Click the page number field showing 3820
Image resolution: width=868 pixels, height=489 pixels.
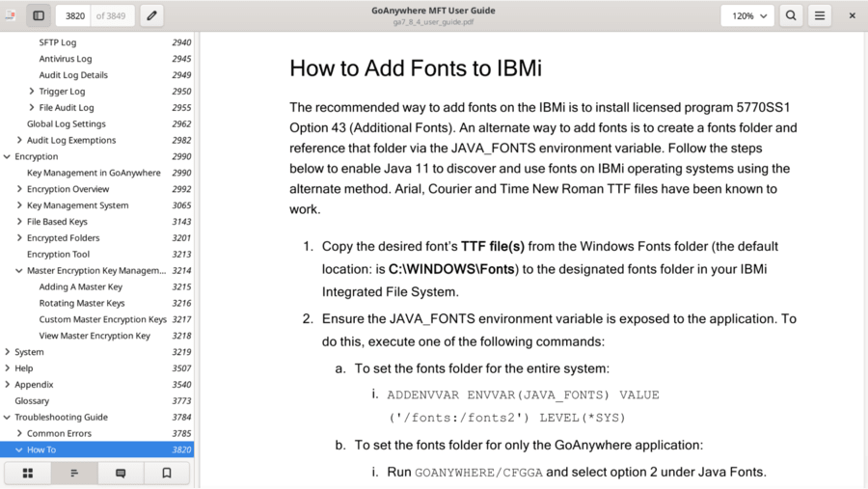75,15
